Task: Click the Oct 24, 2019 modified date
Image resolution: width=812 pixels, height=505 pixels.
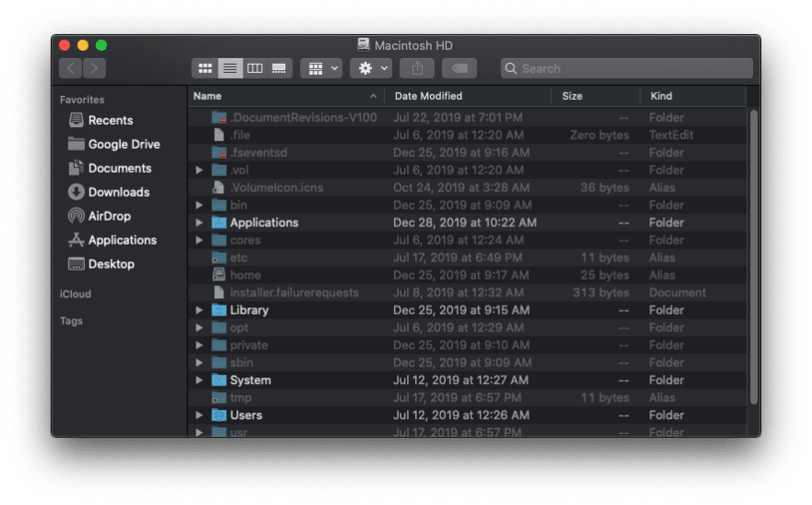Action: 461,187
